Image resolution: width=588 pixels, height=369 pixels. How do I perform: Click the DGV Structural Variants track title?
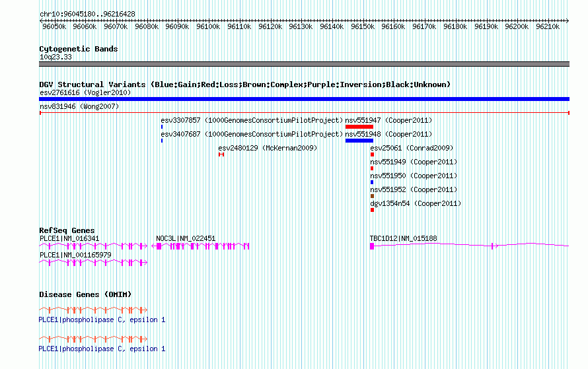pyautogui.click(x=244, y=84)
